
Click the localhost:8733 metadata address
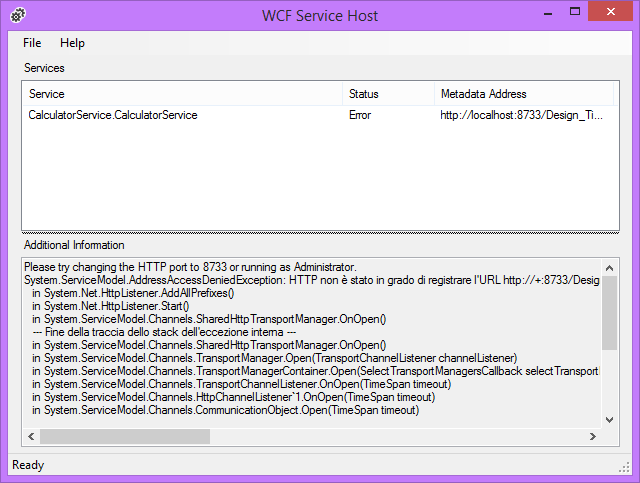[521, 115]
